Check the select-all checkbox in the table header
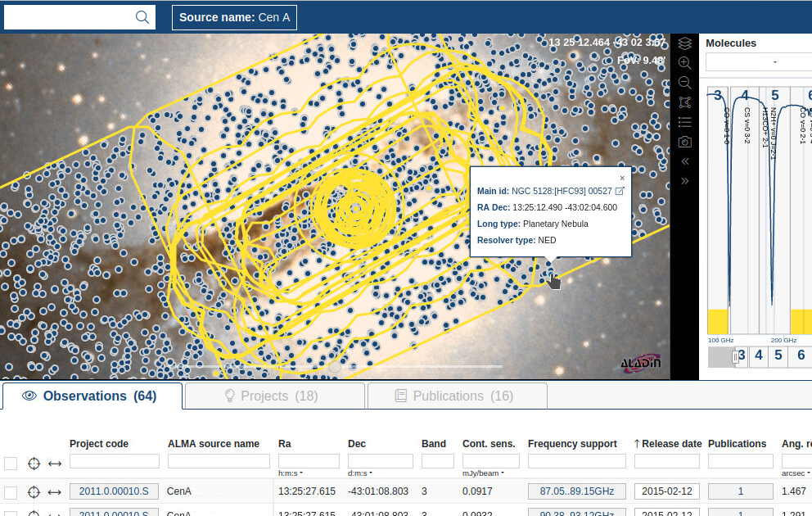Viewport: 812px width, 516px height. pos(11,463)
